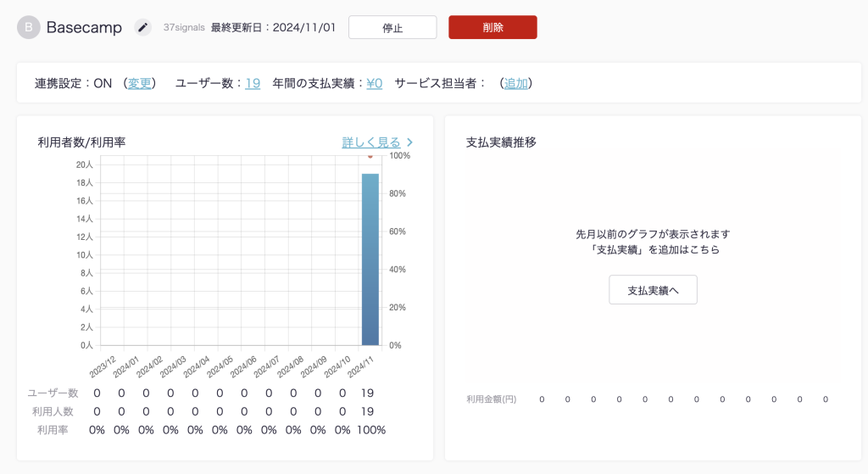
Task: Open 詳しく見る usage details link
Action: pyautogui.click(x=371, y=142)
